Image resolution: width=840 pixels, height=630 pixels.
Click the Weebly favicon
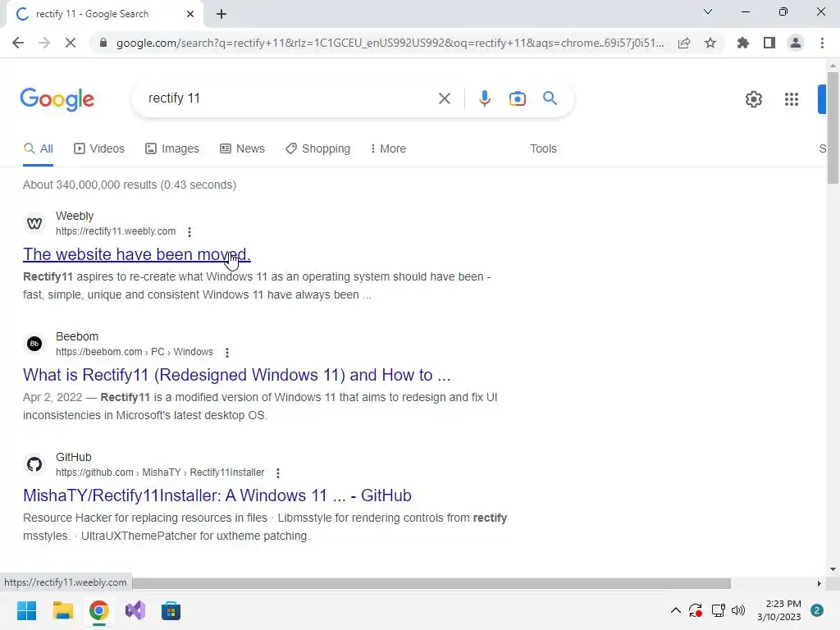point(34,223)
